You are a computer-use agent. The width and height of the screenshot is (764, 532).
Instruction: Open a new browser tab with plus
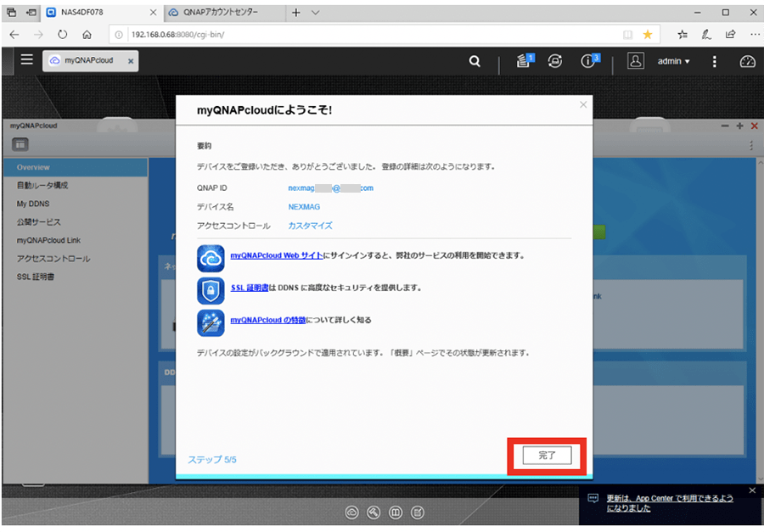point(295,13)
